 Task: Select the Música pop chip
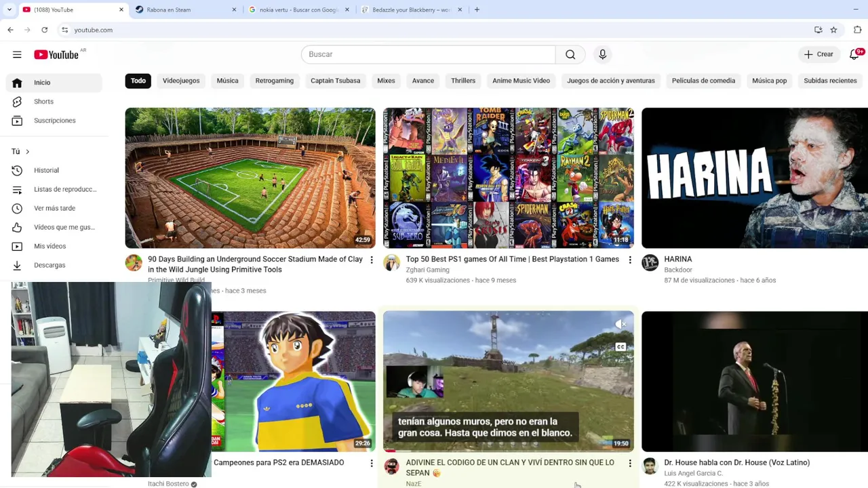pyautogui.click(x=769, y=81)
